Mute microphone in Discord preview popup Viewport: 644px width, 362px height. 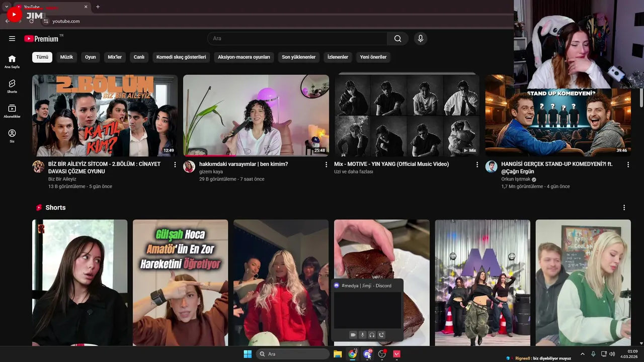click(362, 335)
